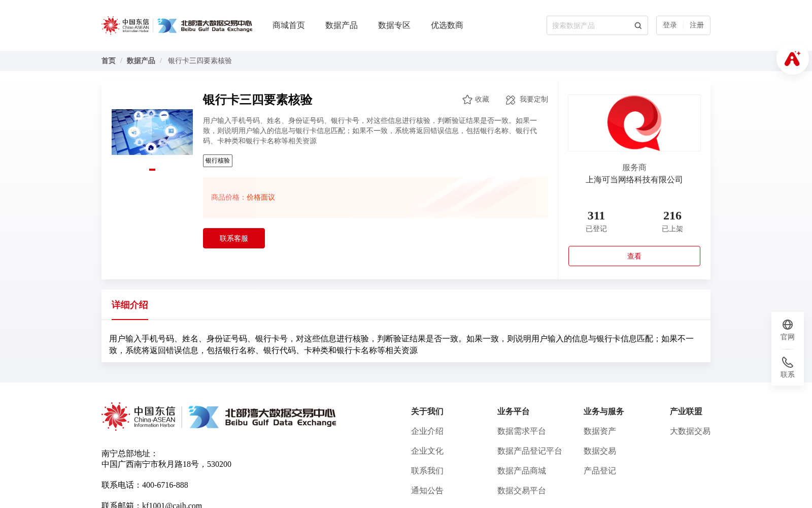
Task: Click the red carousel indicator under thumbnail
Action: [152, 170]
